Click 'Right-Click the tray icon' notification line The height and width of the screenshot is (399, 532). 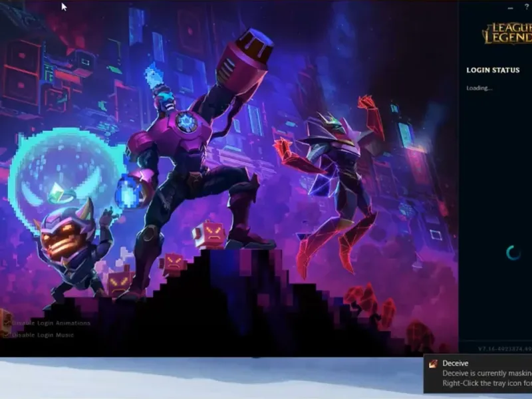(487, 384)
